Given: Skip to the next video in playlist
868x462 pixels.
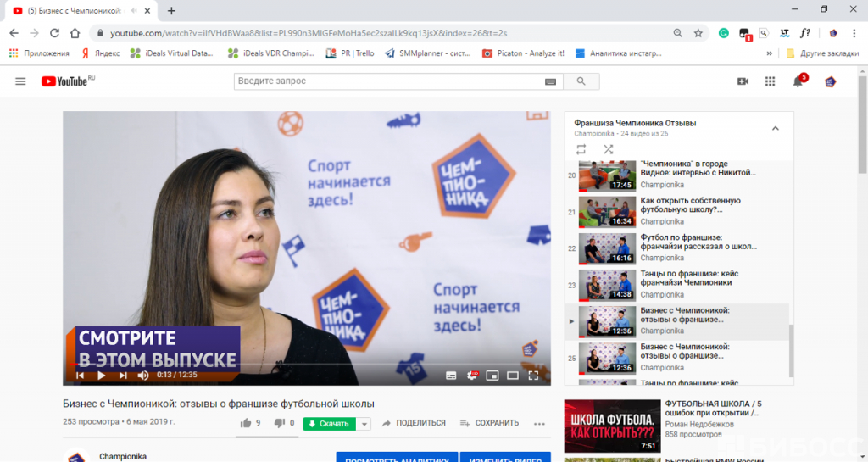Looking at the screenshot, I should click(123, 376).
